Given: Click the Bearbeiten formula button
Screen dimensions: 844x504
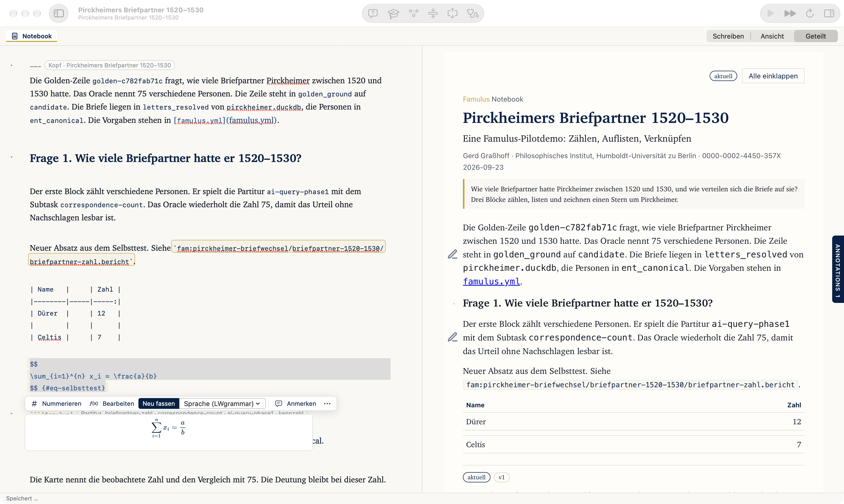Looking at the screenshot, I should coord(112,403).
